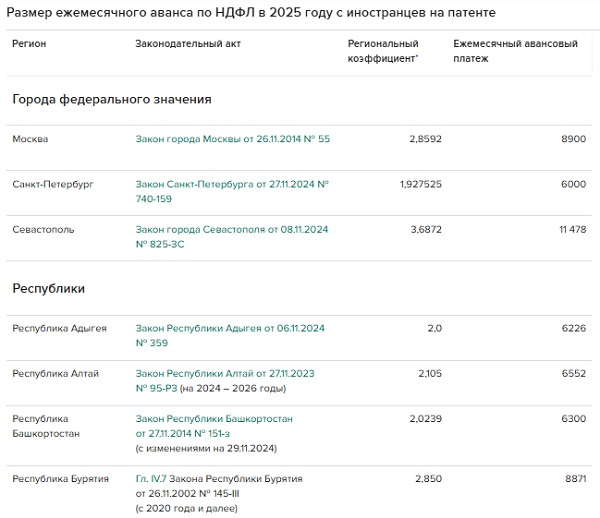600x518 pixels.
Task: Open the Moscow law from 26.11.2014 link
Action: click(232, 139)
